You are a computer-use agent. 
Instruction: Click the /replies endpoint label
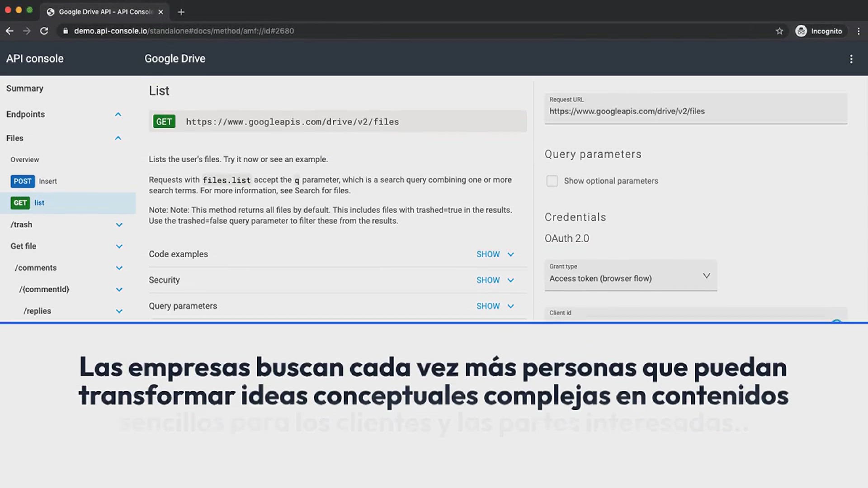37,311
